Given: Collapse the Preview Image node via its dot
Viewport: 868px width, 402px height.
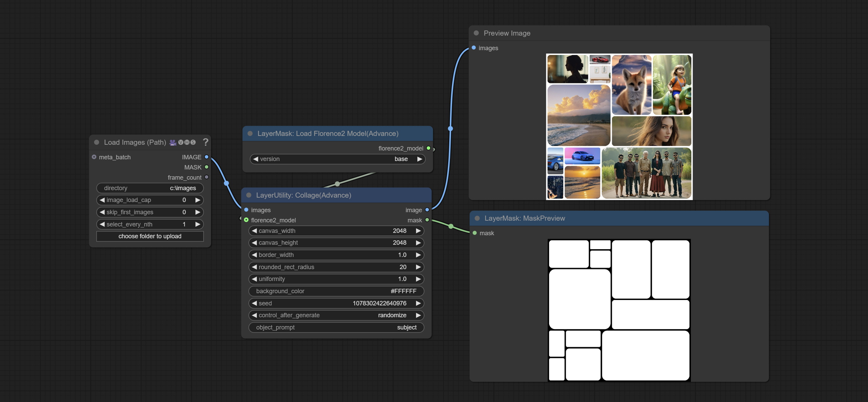Looking at the screenshot, I should tap(476, 33).
